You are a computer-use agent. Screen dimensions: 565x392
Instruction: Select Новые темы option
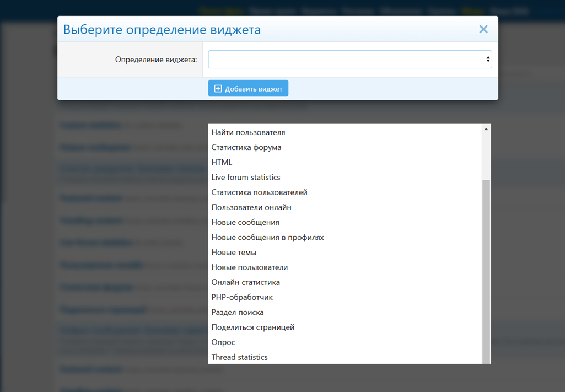234,252
